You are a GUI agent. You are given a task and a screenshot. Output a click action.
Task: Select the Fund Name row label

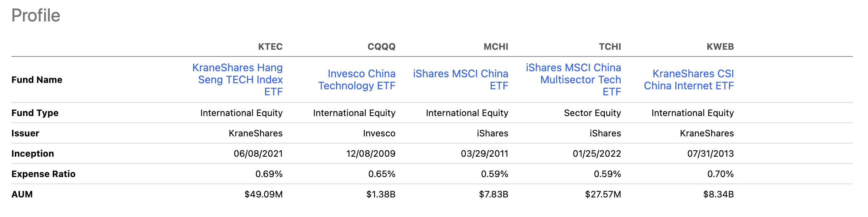37,80
